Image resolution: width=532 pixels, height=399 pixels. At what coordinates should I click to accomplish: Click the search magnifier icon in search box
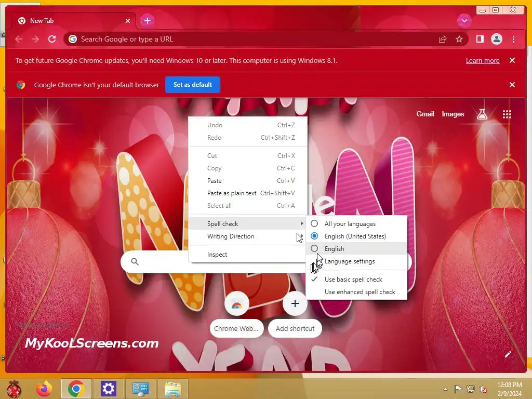click(135, 262)
